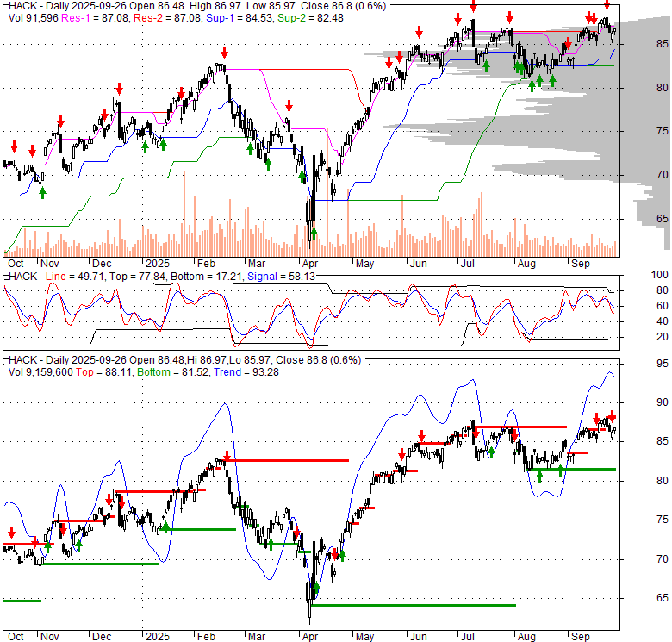Click the bottom chart's HACK Daily title line
This screenshot has width=672, height=642.
pos(184,360)
